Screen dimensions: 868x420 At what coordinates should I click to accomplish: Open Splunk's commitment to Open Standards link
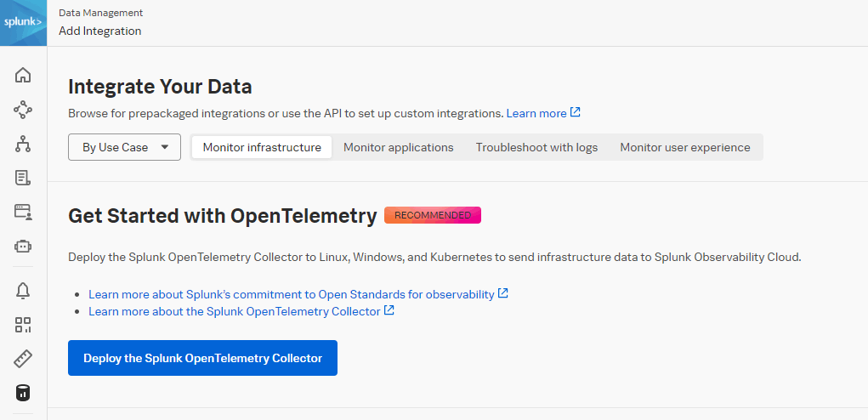[x=292, y=294]
